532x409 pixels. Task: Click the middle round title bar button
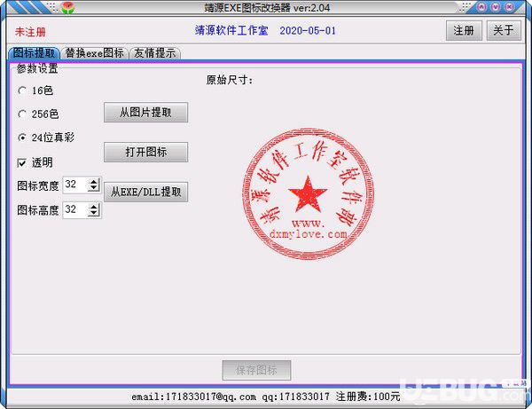tap(496, 7)
